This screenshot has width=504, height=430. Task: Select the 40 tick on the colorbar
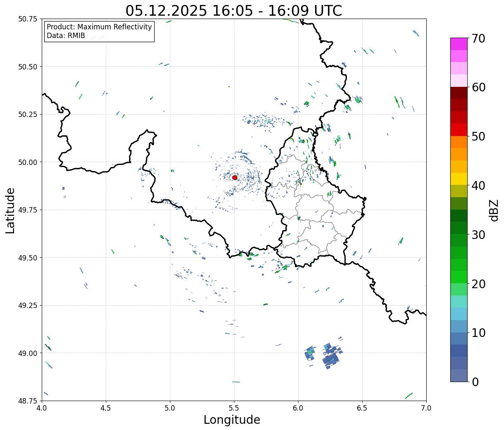pos(478,186)
